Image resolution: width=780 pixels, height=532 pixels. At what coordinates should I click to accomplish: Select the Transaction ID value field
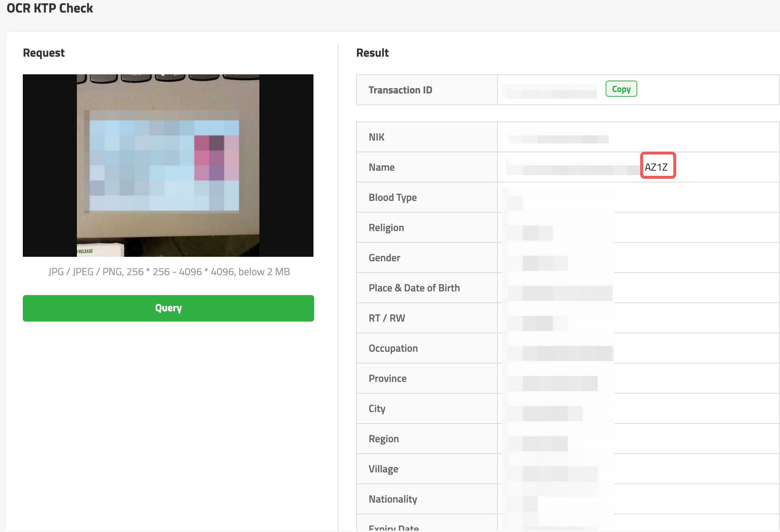[550, 91]
